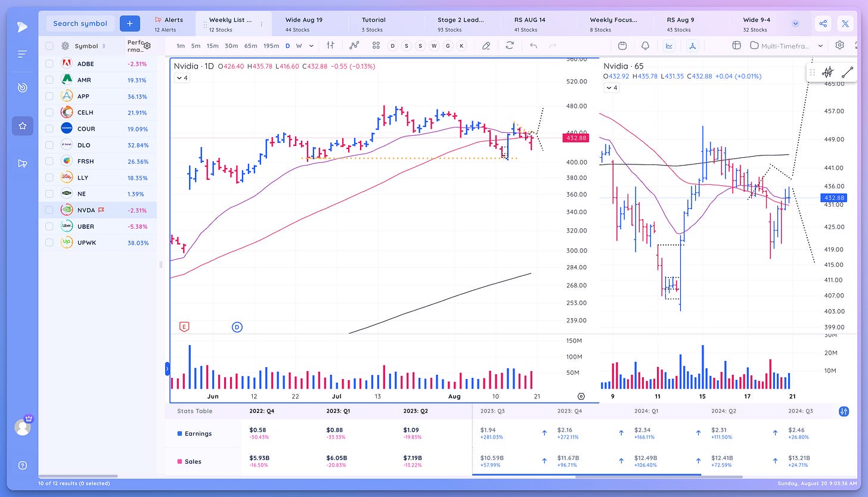Check the CELH row checkbox
Screen dimensions: 868x497
[49, 112]
